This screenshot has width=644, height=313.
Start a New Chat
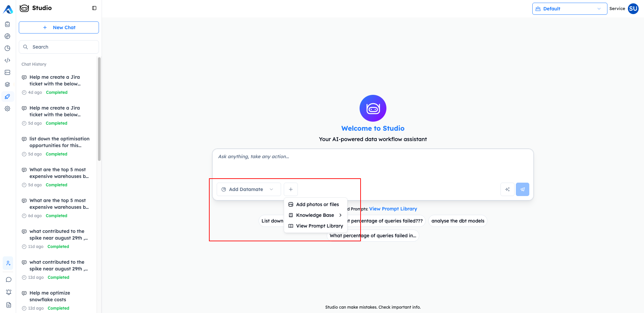click(x=59, y=27)
